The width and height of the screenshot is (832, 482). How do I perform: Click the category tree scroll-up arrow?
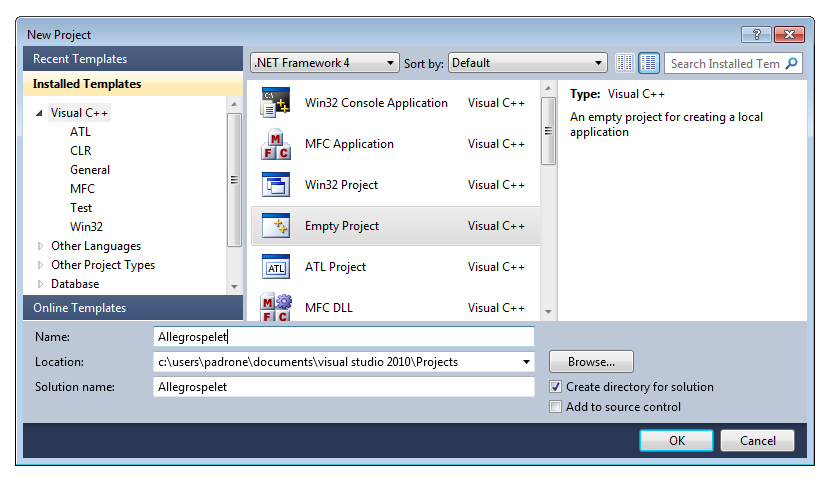[x=234, y=105]
